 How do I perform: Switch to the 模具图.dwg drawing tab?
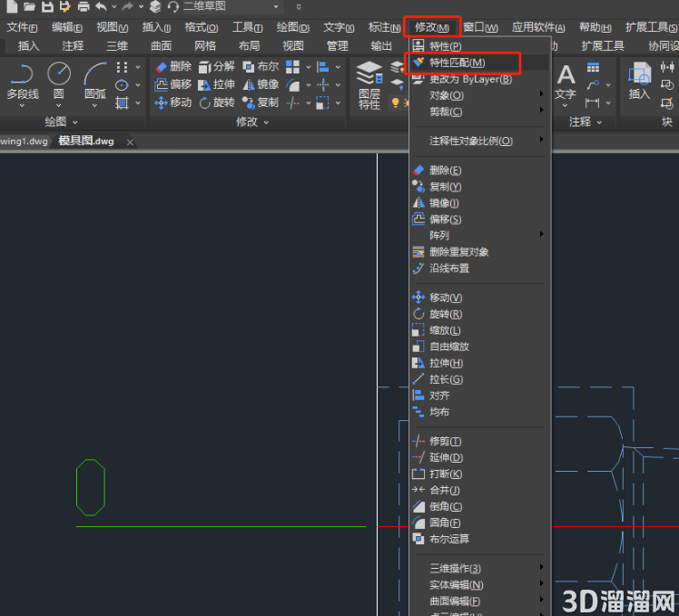click(86, 142)
